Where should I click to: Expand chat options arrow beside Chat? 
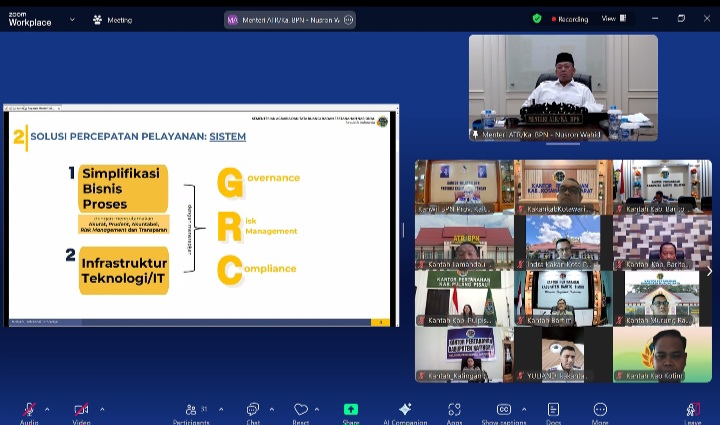point(271,409)
